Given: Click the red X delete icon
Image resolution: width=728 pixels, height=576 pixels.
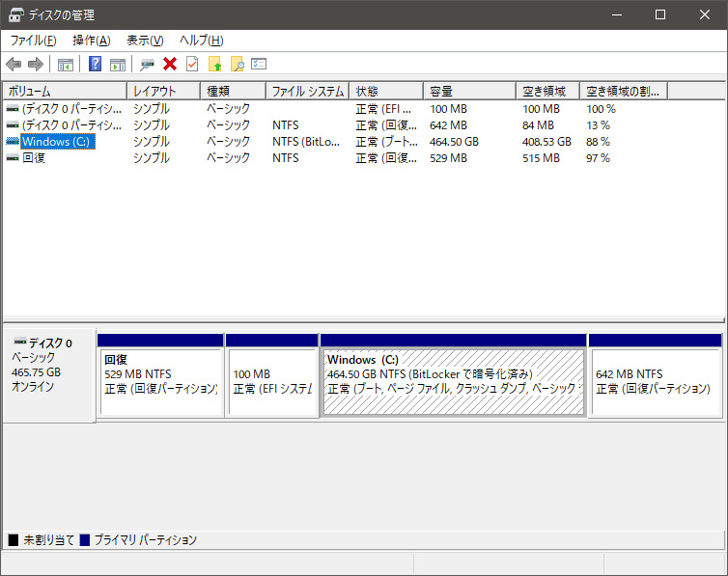Looking at the screenshot, I should coord(170,64).
